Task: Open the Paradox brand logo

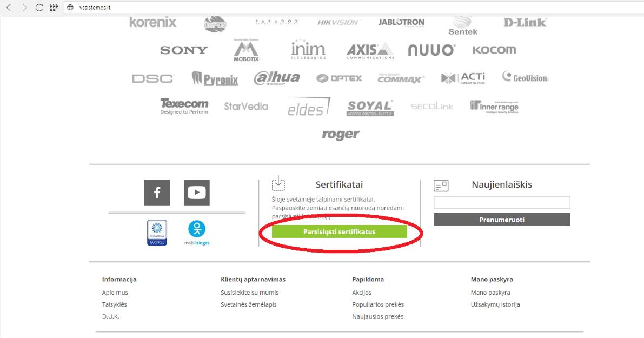Action: click(277, 22)
